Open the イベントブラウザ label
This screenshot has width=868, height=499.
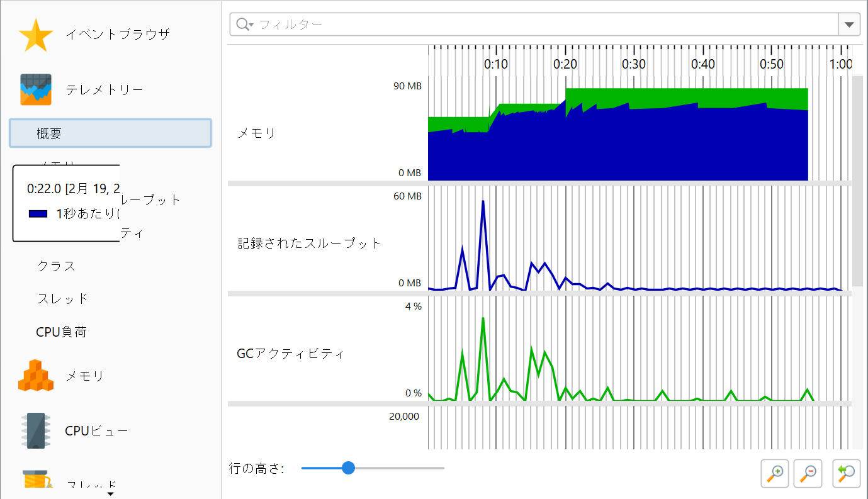(x=118, y=35)
